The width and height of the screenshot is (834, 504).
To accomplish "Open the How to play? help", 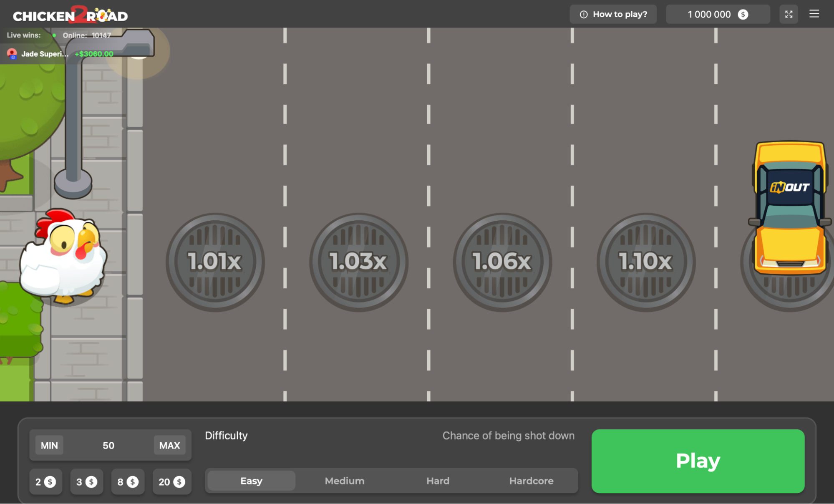I will [613, 14].
